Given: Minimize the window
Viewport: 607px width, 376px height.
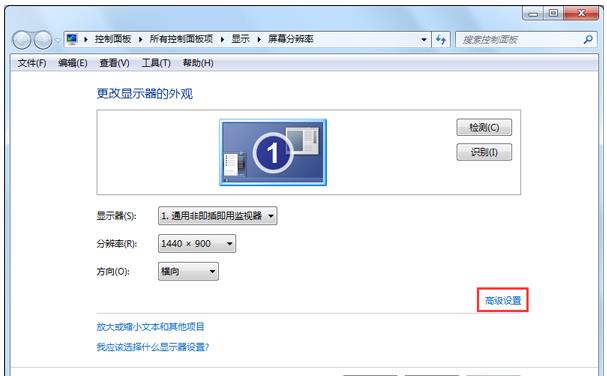Looking at the screenshot, I should (533, 14).
